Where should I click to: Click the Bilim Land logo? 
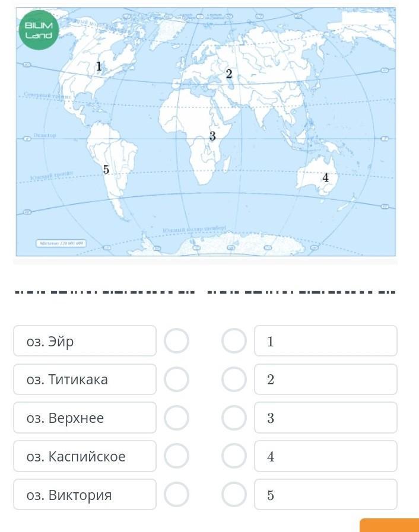39,30
